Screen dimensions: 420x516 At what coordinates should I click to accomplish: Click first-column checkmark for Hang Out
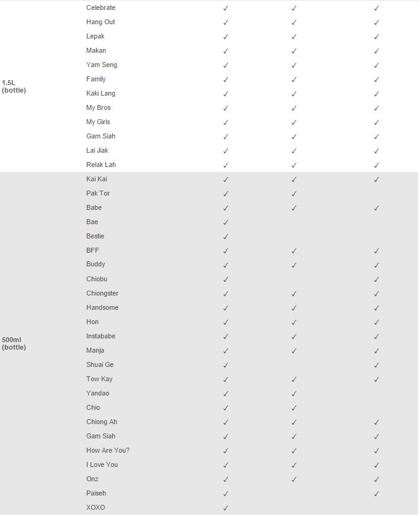[x=226, y=22]
